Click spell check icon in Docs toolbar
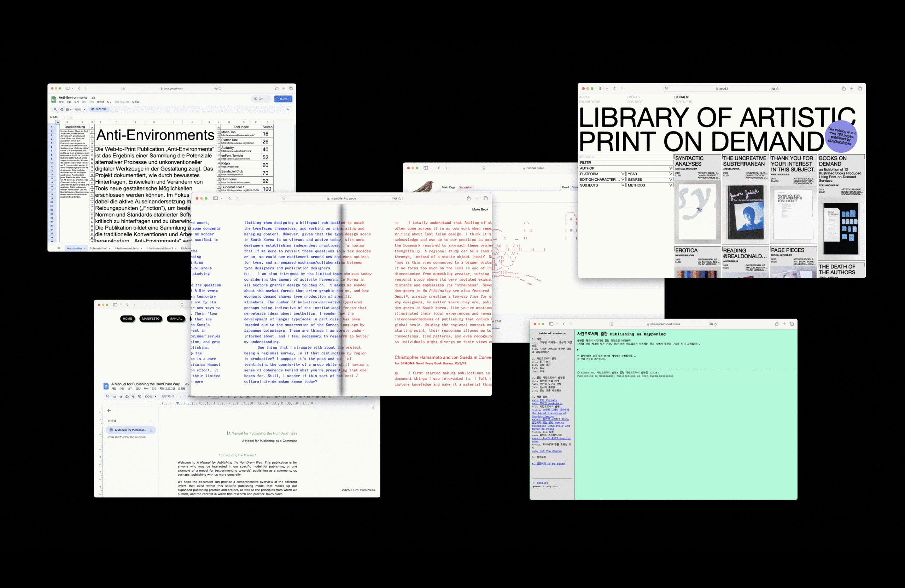This screenshot has height=588, width=905. (133, 397)
